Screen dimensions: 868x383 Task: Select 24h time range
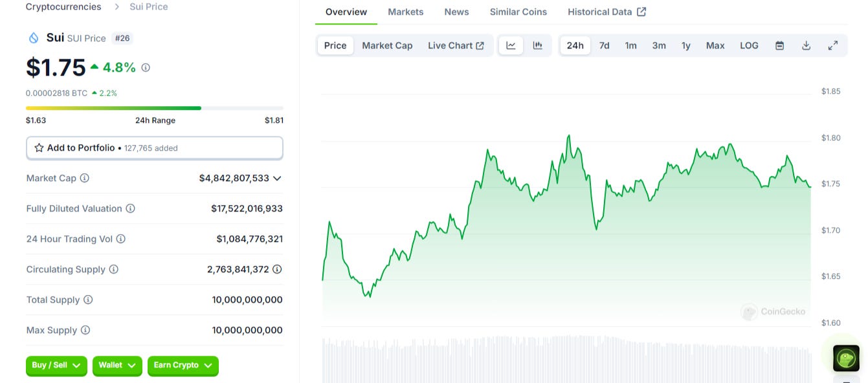pos(575,45)
